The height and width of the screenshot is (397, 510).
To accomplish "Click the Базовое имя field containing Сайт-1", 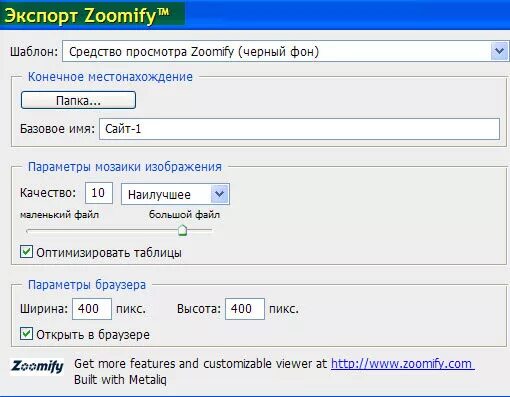I will pyautogui.click(x=299, y=129).
